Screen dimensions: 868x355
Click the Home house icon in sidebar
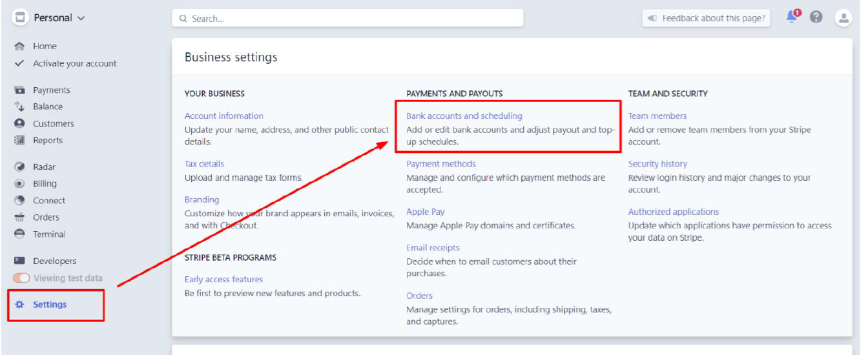pos(19,46)
